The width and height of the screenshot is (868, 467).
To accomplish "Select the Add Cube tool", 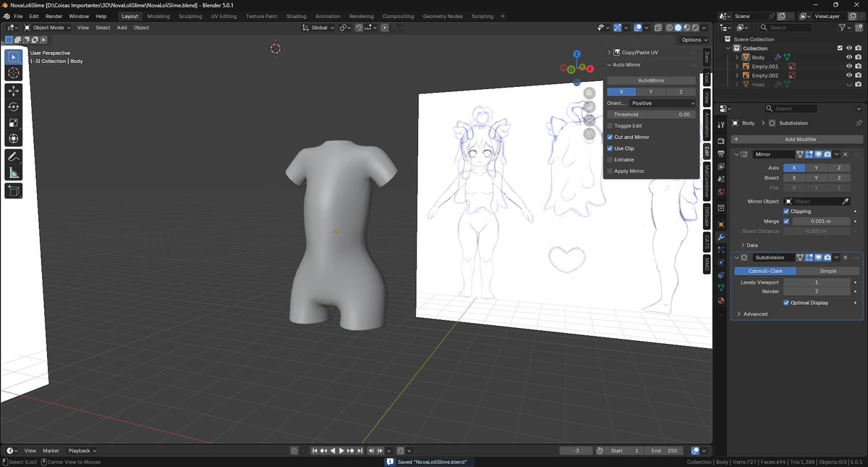I will click(x=14, y=190).
